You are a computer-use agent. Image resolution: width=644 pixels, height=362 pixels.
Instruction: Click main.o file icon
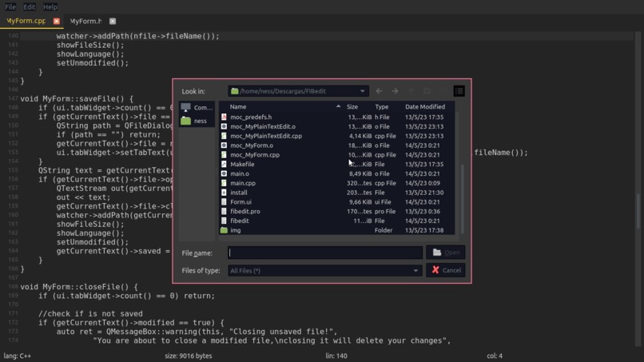pos(224,174)
